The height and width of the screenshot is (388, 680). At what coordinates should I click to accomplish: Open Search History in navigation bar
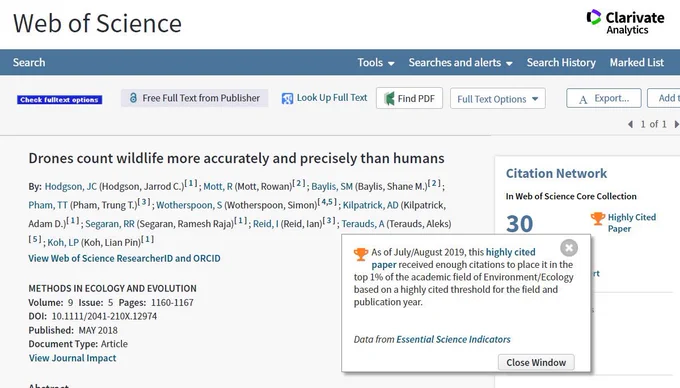561,62
